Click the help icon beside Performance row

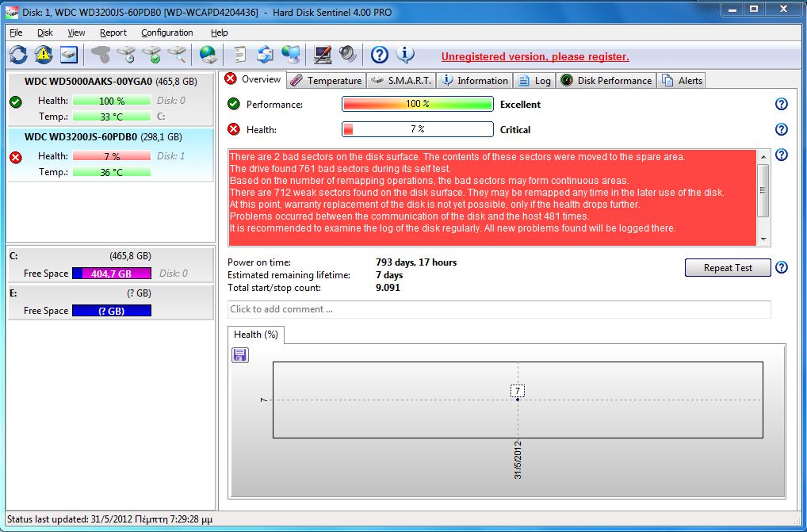click(782, 105)
